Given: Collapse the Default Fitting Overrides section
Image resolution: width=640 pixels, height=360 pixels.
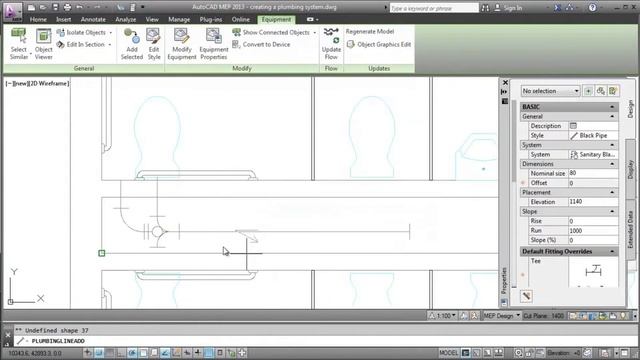Looking at the screenshot, I should coord(612,251).
